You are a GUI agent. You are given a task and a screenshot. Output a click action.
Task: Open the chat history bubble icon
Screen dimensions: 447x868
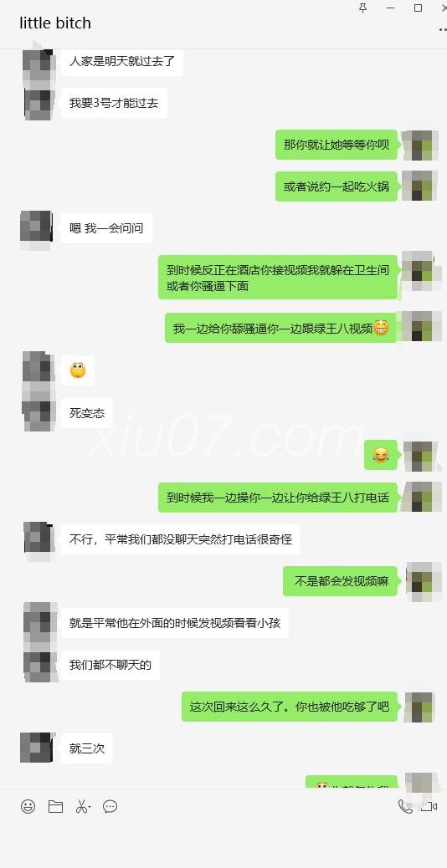coord(110,807)
